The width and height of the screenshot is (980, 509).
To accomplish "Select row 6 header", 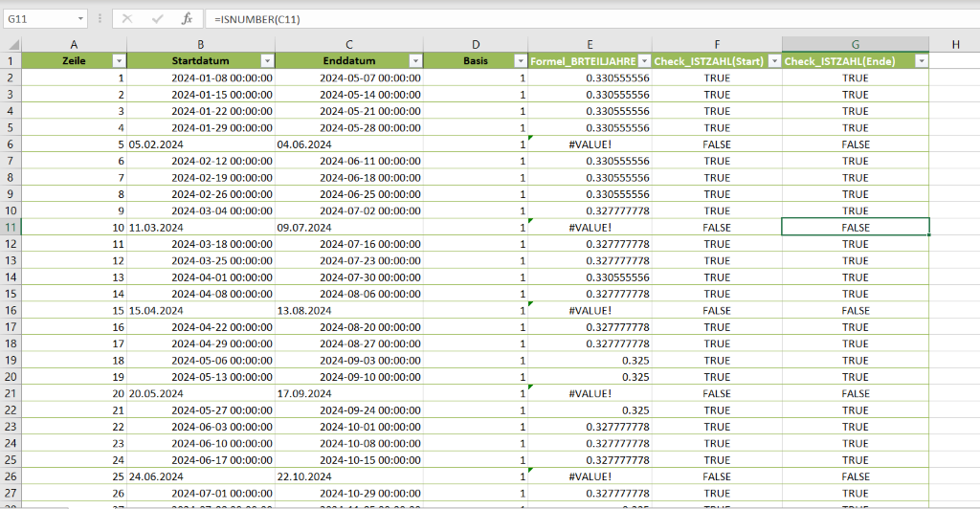I will pos(11,144).
